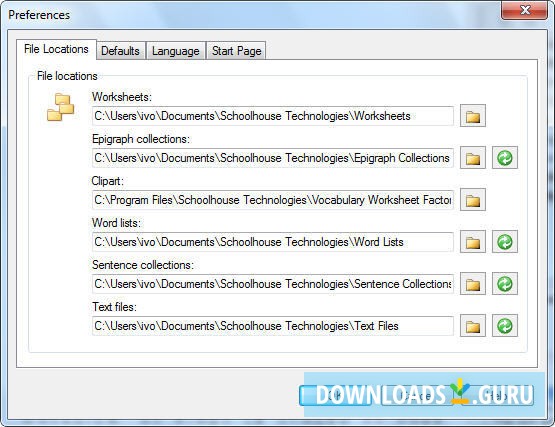Click the Epigraph collections path field
Screen dimensions: 555x427
273,158
